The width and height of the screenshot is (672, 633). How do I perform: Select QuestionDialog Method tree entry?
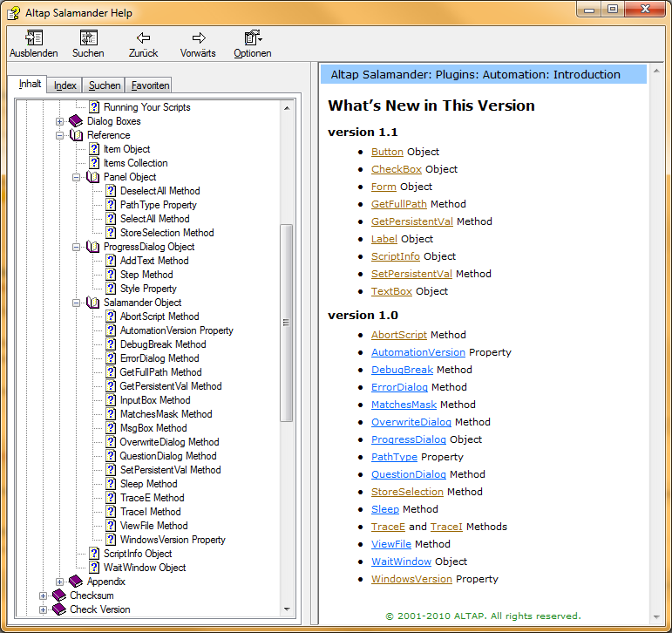(x=168, y=456)
